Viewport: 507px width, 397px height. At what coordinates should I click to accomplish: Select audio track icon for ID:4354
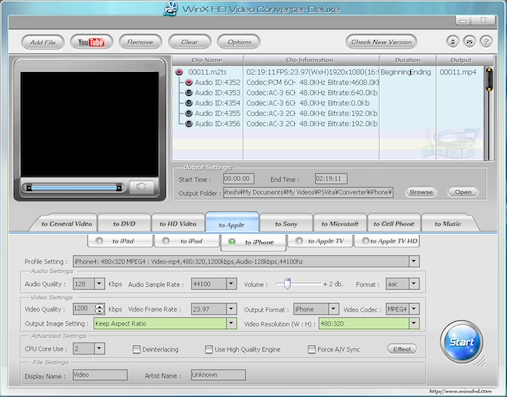click(x=189, y=103)
